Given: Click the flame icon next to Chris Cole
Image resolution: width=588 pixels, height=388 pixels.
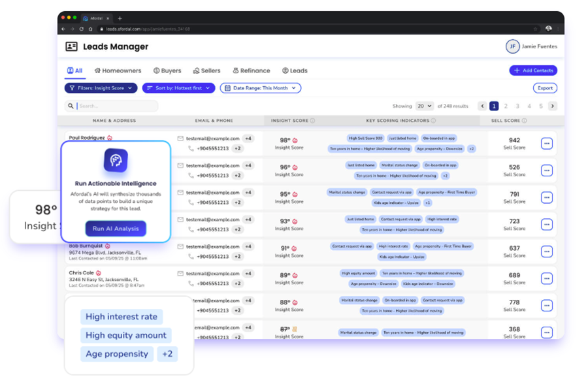Looking at the screenshot, I should [x=99, y=273].
